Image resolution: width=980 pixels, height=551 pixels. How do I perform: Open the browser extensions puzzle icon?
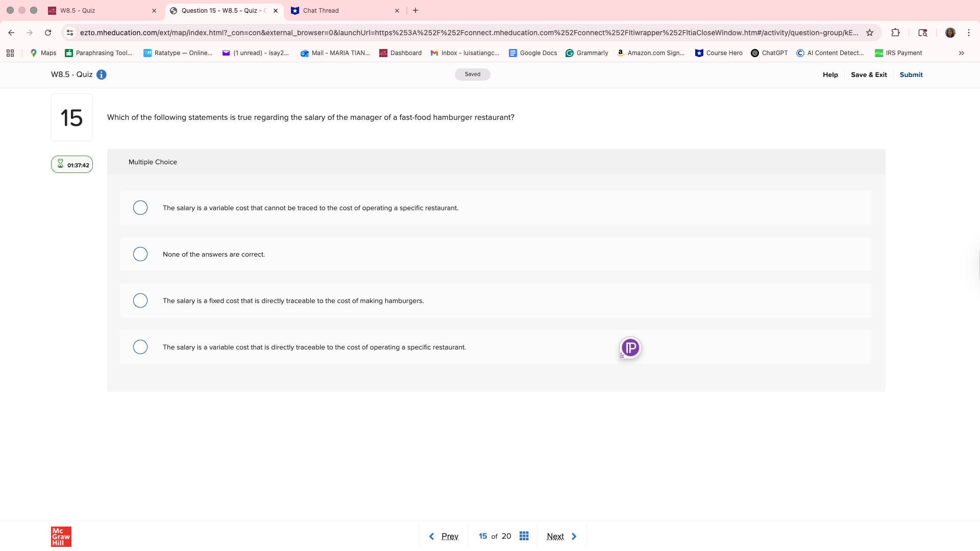895,33
